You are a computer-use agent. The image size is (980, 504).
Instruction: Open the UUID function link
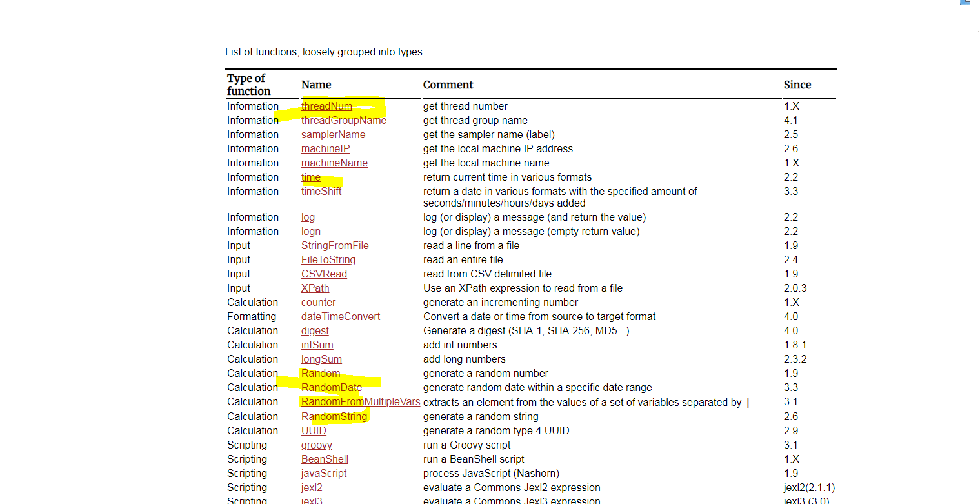[x=314, y=430]
